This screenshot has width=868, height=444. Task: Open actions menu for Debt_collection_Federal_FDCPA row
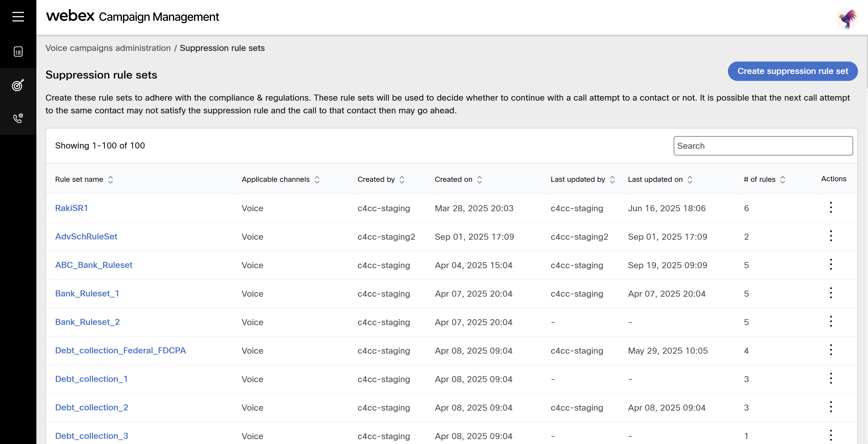coord(831,350)
